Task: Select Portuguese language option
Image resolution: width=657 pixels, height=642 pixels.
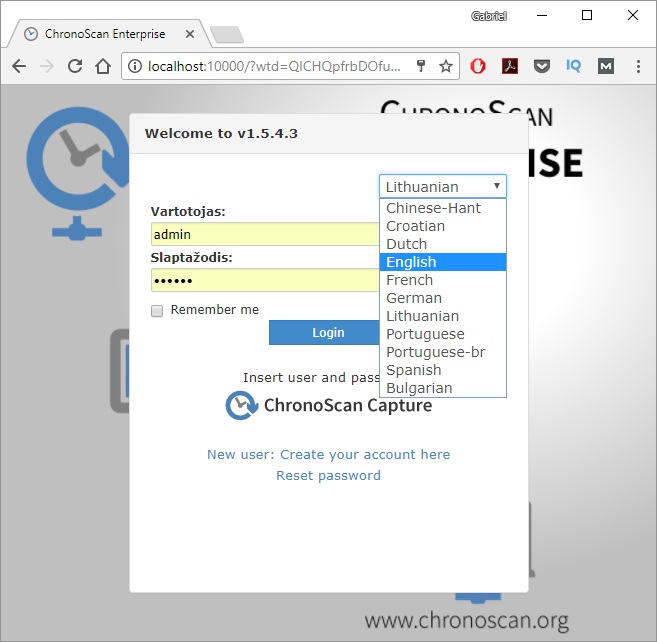Action: 443,334
